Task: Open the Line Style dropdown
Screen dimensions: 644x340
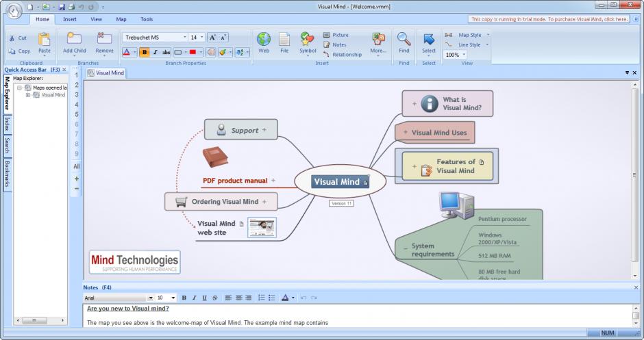Action: 487,44
